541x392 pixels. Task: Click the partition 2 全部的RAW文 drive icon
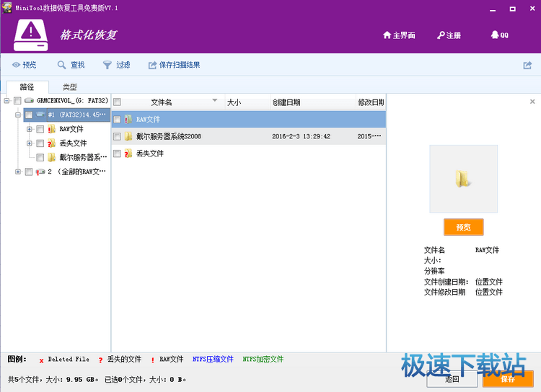click(x=40, y=171)
